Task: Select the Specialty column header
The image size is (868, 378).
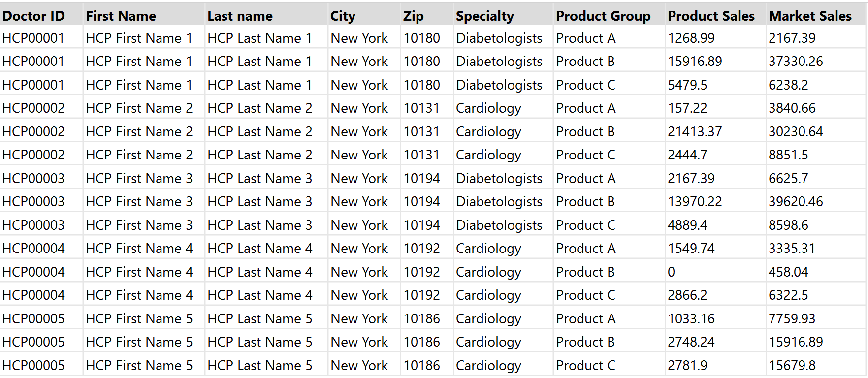Action: tap(484, 16)
